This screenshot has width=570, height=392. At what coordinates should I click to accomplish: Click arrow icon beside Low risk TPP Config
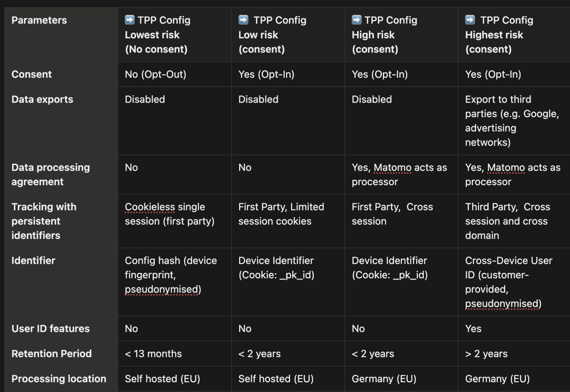coord(243,20)
